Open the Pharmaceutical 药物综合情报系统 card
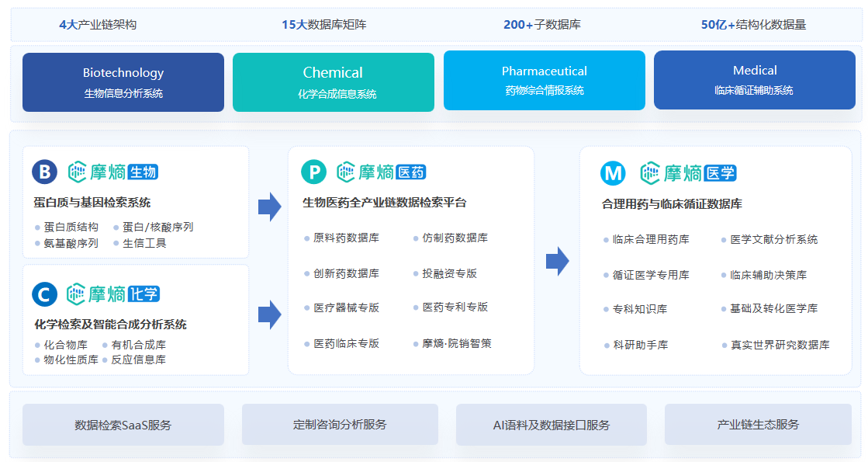This screenshot has height=462, width=868. click(544, 81)
